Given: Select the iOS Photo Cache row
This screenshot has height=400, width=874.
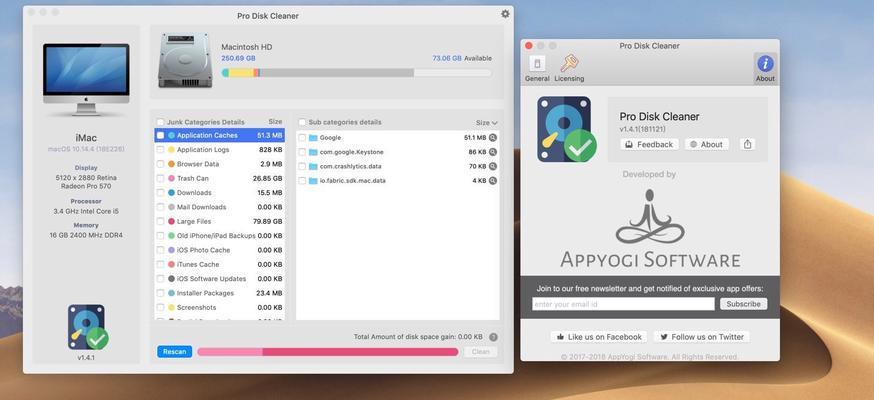Looking at the screenshot, I should point(220,250).
